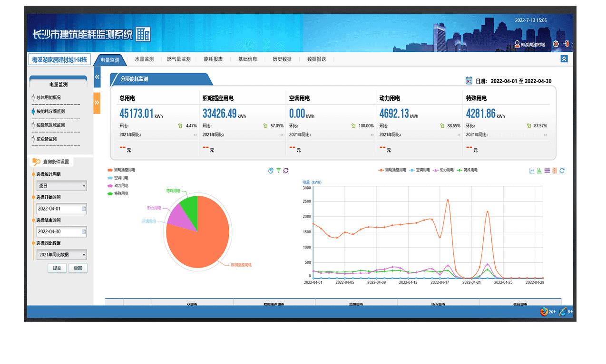Click the logout door icon in header

click(x=567, y=44)
